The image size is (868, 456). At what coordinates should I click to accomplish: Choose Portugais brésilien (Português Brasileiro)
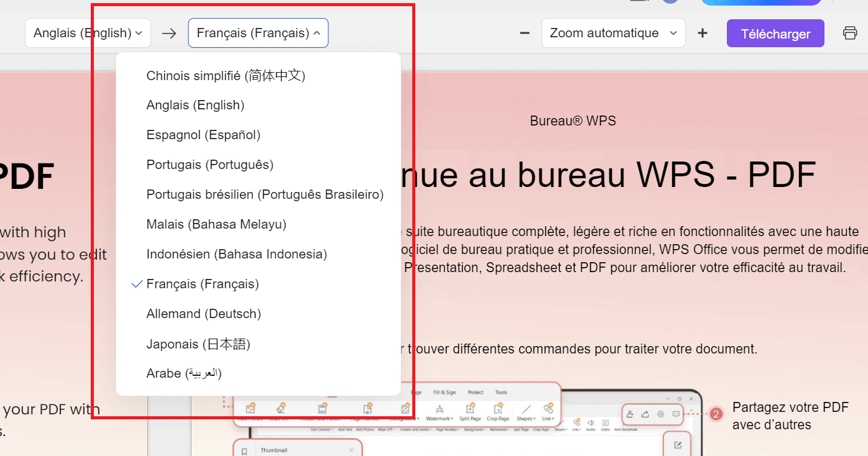tap(258, 195)
